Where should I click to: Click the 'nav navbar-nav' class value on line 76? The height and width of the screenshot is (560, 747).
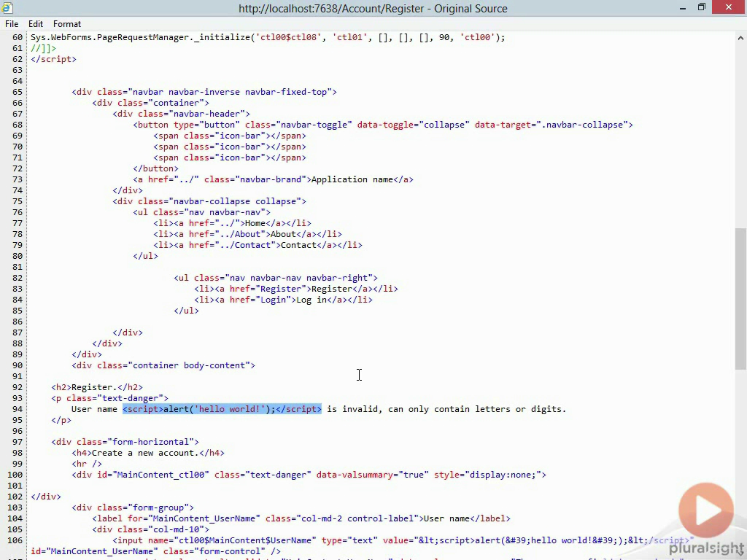(225, 212)
